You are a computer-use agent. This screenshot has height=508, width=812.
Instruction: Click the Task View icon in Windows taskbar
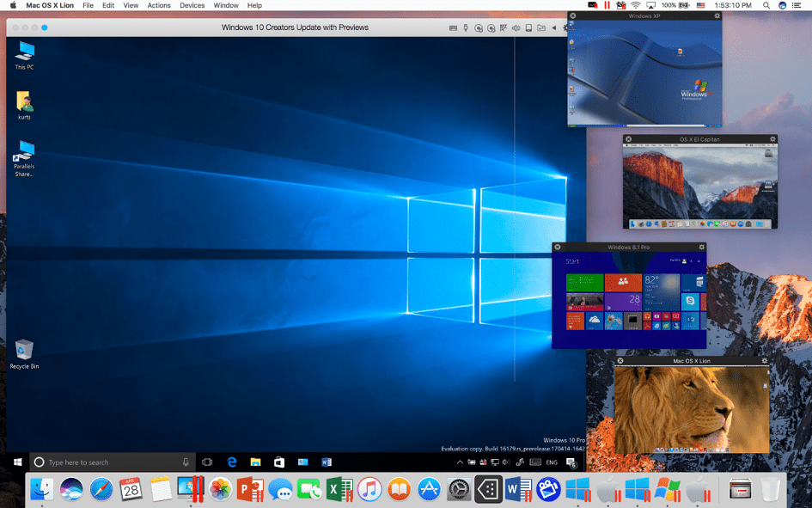207,462
